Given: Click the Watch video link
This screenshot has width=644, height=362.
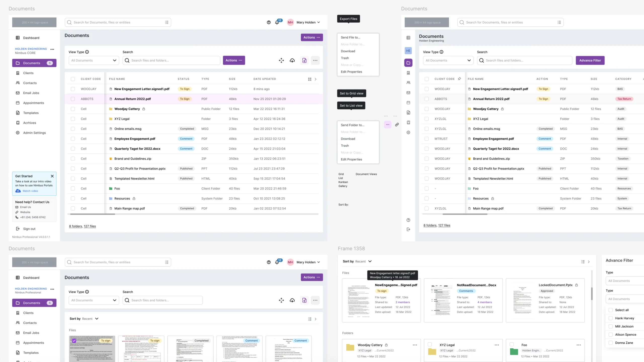Looking at the screenshot, I should pyautogui.click(x=30, y=191).
